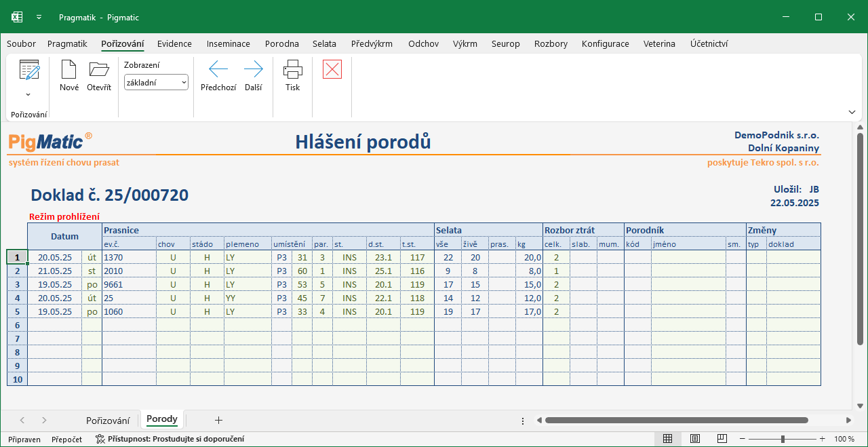The width and height of the screenshot is (868, 447).
Task: Open a document using Otevřít
Action: [x=99, y=76]
